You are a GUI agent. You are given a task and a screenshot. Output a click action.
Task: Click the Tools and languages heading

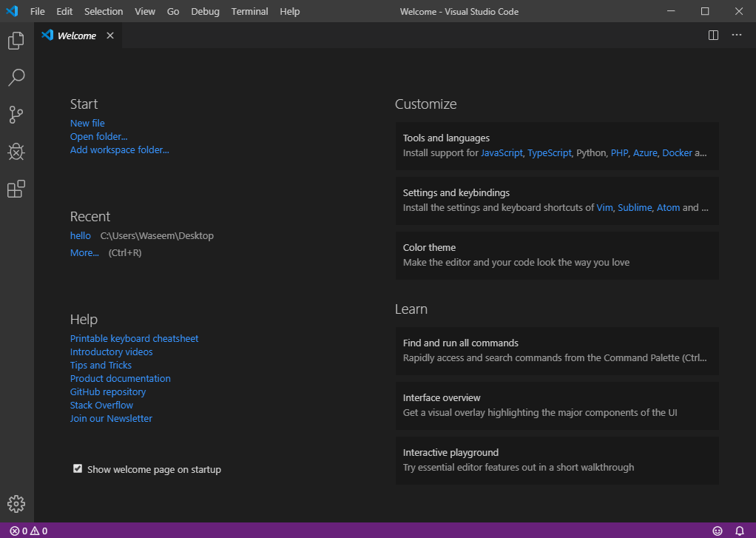pyautogui.click(x=446, y=138)
